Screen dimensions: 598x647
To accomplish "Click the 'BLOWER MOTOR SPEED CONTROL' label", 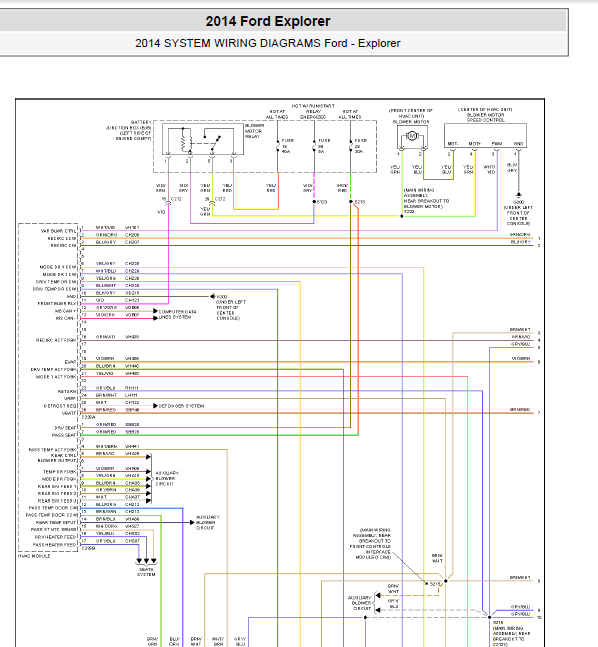I will click(485, 117).
